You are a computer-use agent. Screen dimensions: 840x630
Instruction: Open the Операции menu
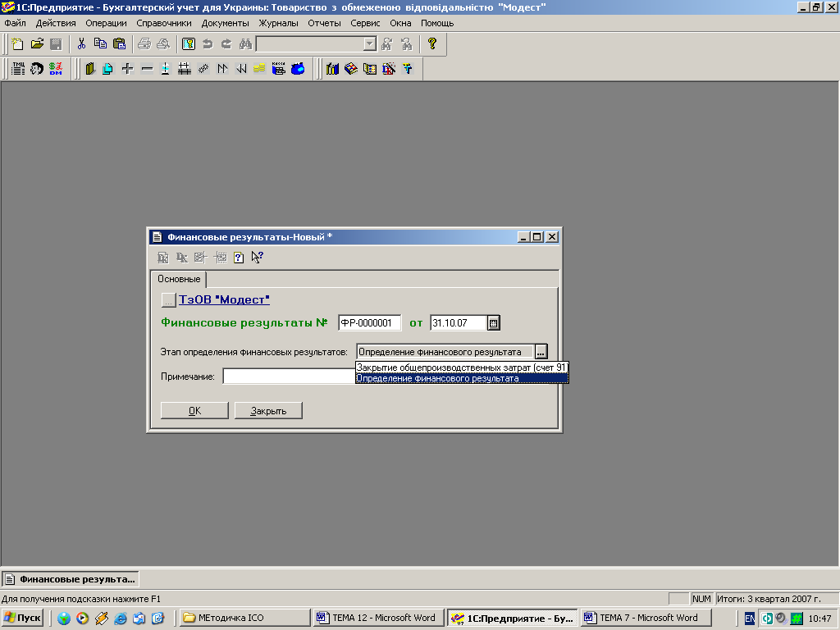(106, 23)
